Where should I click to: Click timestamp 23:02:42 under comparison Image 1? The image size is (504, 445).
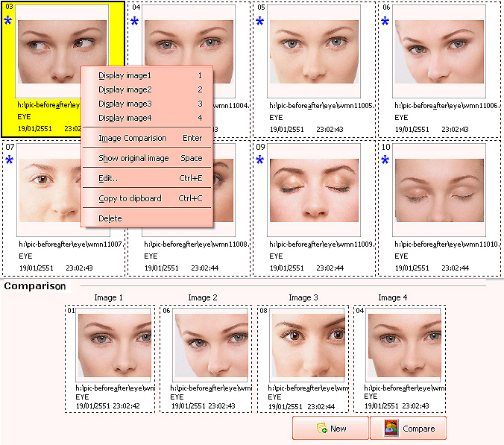point(126,406)
